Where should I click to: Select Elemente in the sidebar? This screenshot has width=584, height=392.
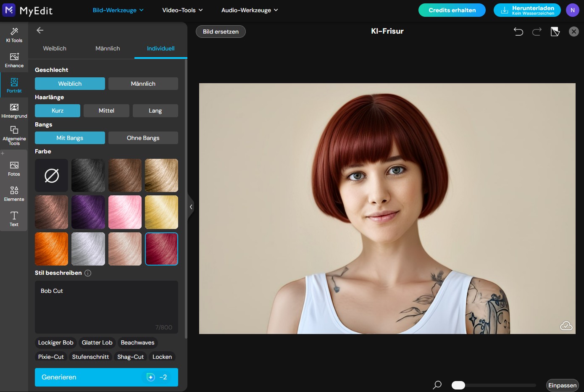[14, 194]
